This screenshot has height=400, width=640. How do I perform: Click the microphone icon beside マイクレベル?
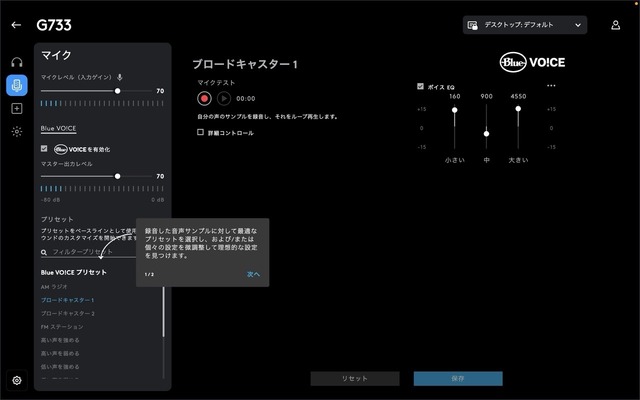(120, 77)
